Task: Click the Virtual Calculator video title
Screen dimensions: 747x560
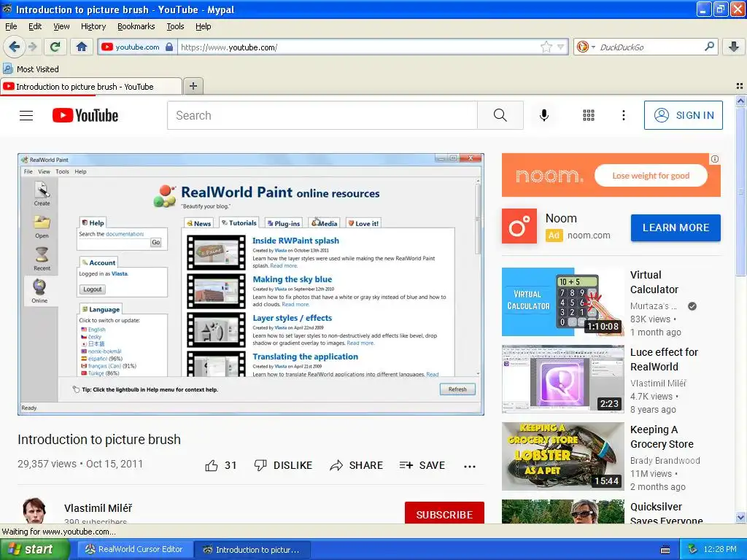Action: (654, 282)
